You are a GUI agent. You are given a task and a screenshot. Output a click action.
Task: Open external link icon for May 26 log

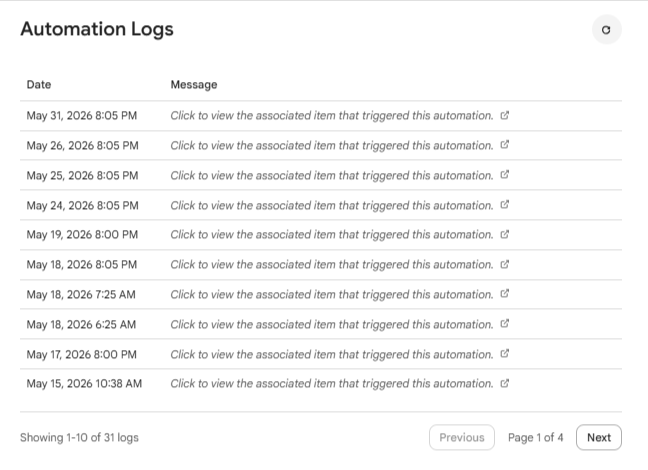(x=505, y=145)
